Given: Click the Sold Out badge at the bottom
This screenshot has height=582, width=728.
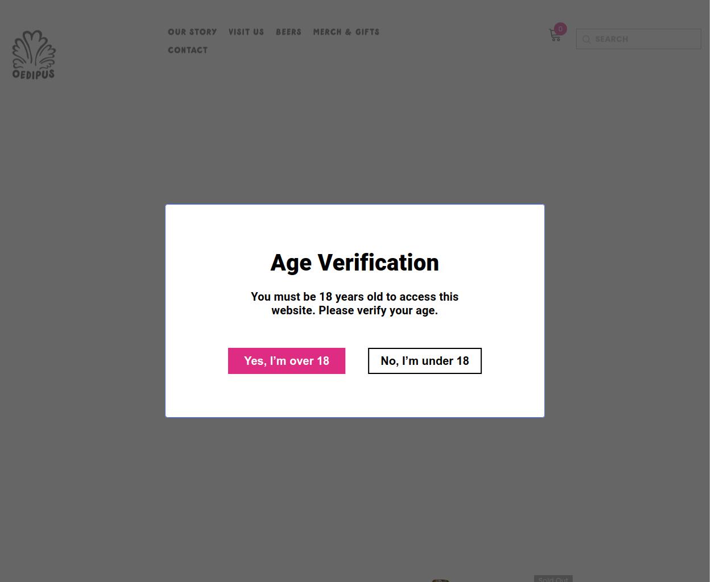Looking at the screenshot, I should tap(553, 579).
